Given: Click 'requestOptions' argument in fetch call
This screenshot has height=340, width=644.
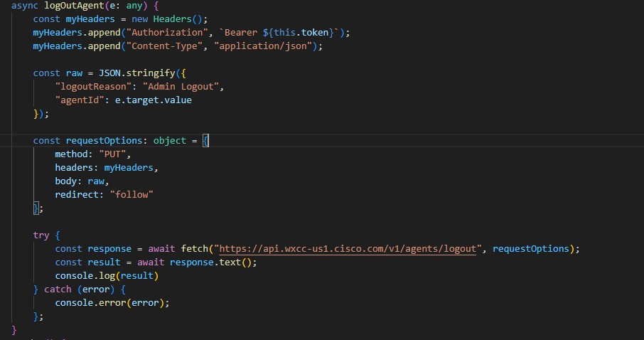Looking at the screenshot, I should (531, 249).
